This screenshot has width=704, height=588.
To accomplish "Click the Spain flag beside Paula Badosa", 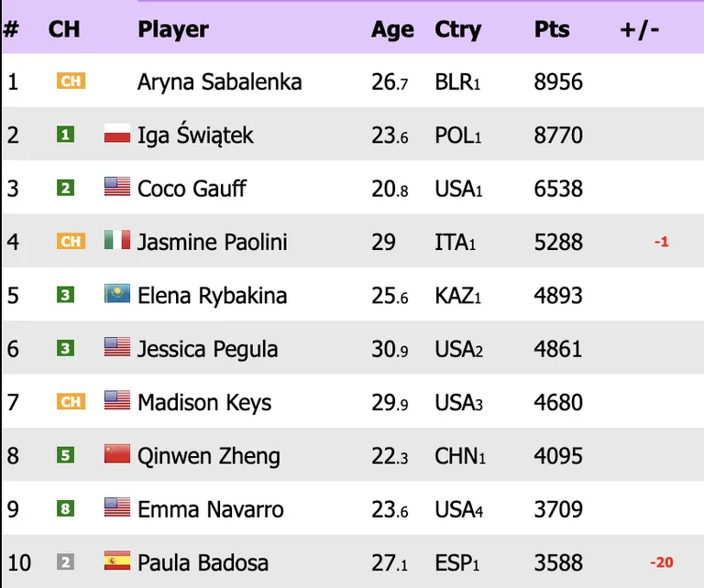I will (117, 561).
